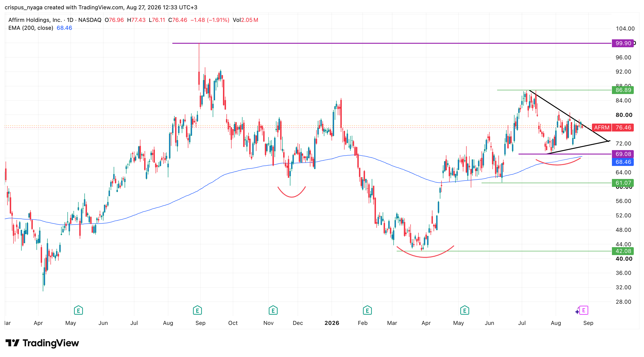
Task: Click the '96.00' price axis label
Action: click(624, 57)
